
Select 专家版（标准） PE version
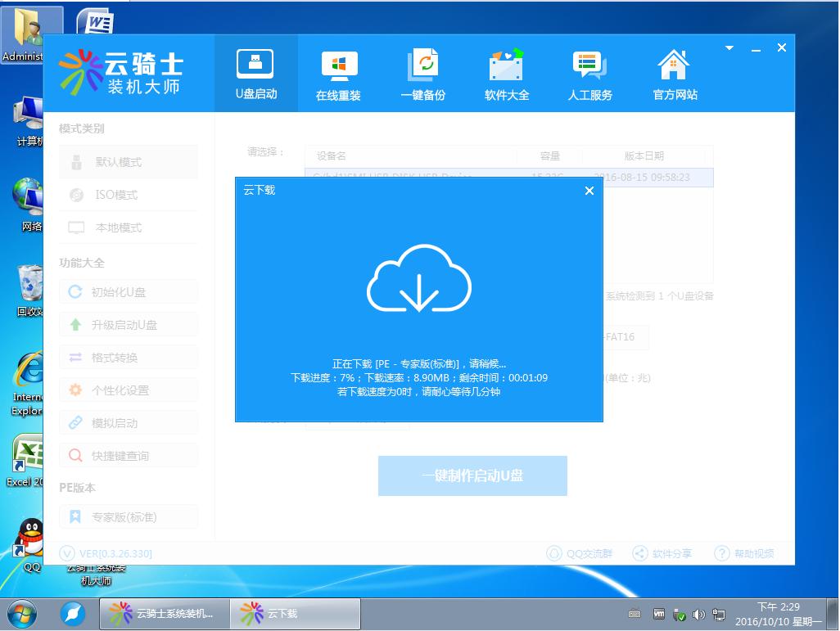[128, 516]
